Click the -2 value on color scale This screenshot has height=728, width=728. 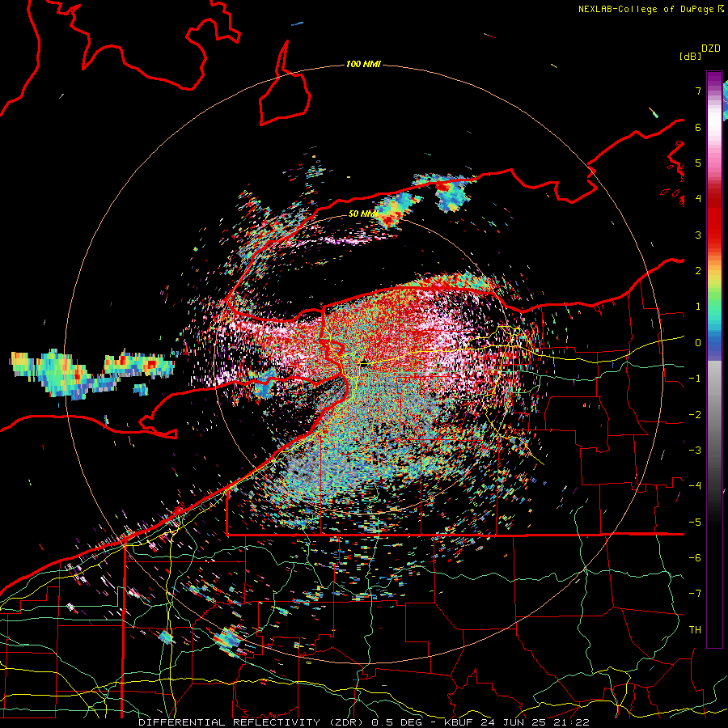pos(695,415)
